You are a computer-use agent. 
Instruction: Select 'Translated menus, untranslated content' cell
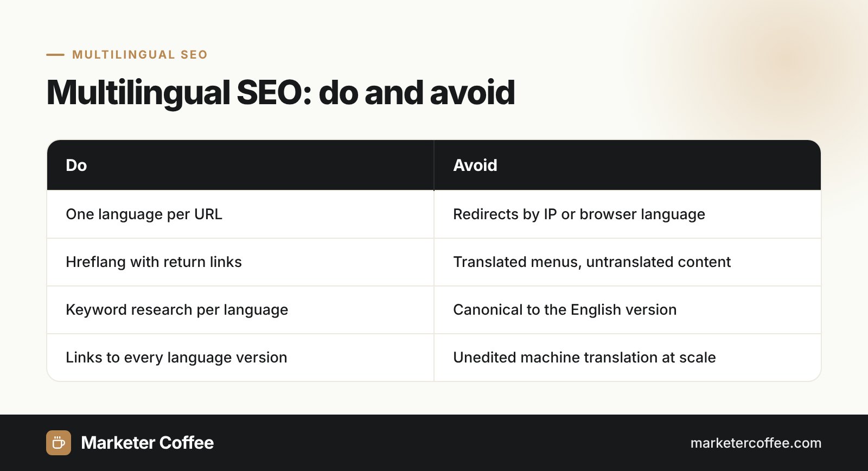click(628, 262)
